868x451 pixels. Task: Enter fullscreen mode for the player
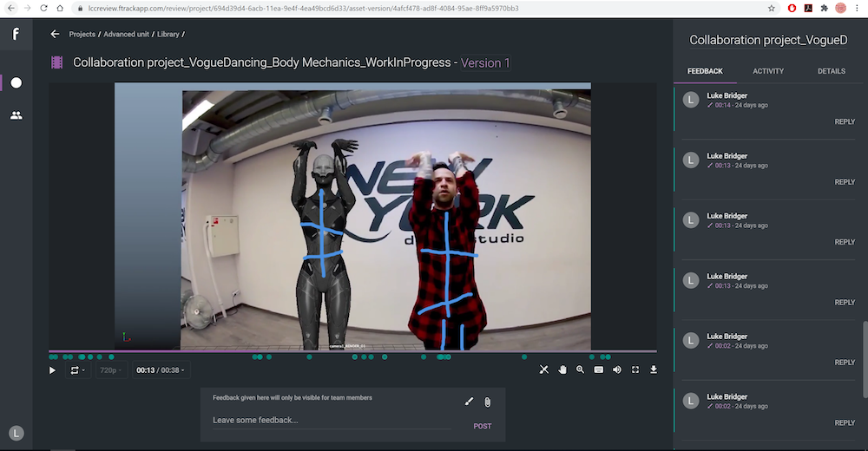click(635, 369)
